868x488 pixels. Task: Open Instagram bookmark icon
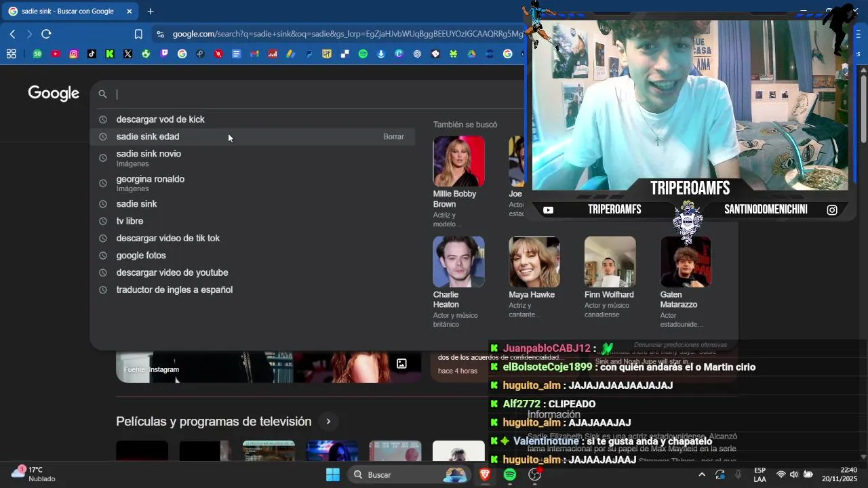click(x=74, y=54)
